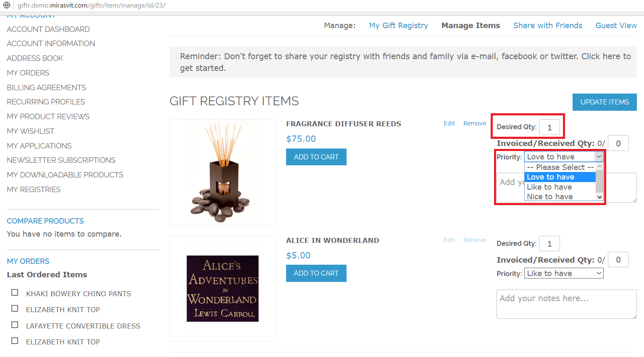Click the Desired Qty field for Fragrance Diffuser
Screen dimensions: 644x357
coord(549,127)
